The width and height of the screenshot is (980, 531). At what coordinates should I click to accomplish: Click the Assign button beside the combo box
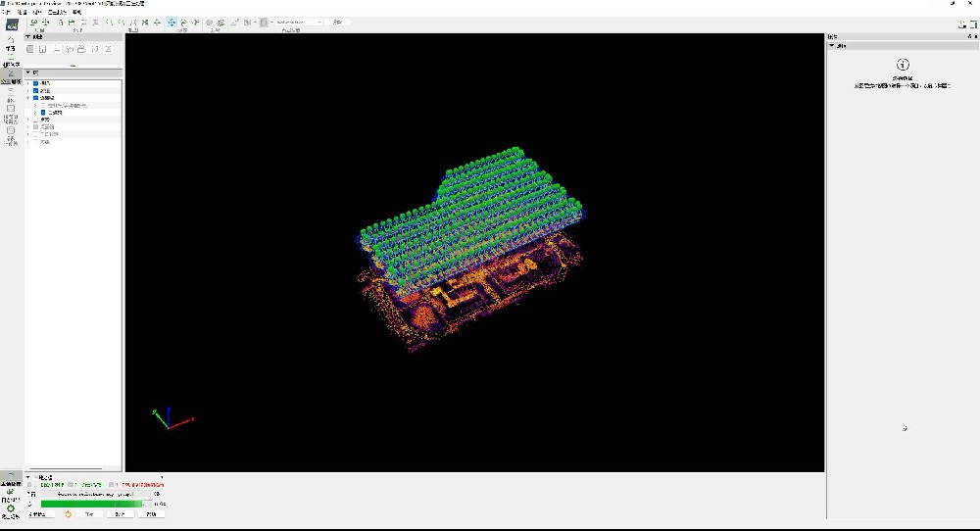pyautogui.click(x=338, y=23)
